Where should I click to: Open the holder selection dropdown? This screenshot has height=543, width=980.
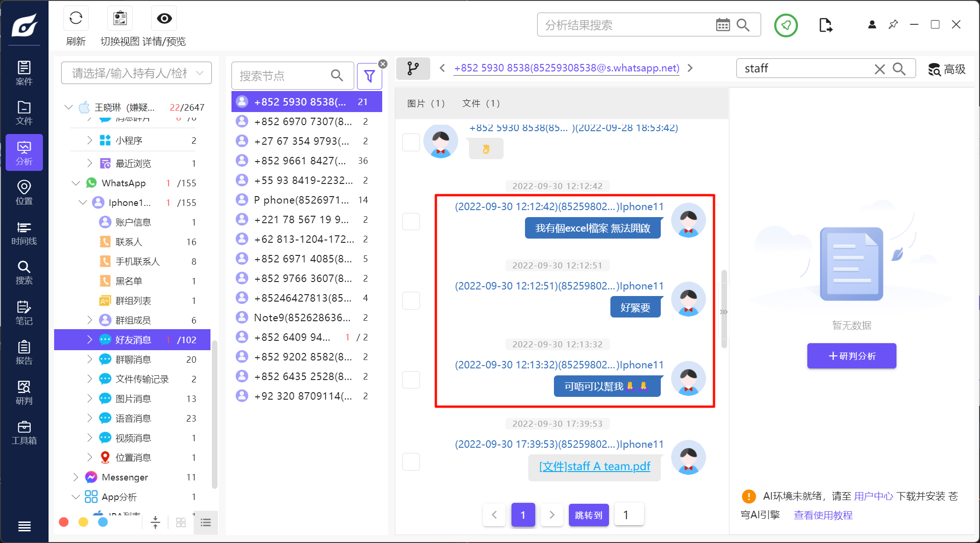pyautogui.click(x=136, y=73)
